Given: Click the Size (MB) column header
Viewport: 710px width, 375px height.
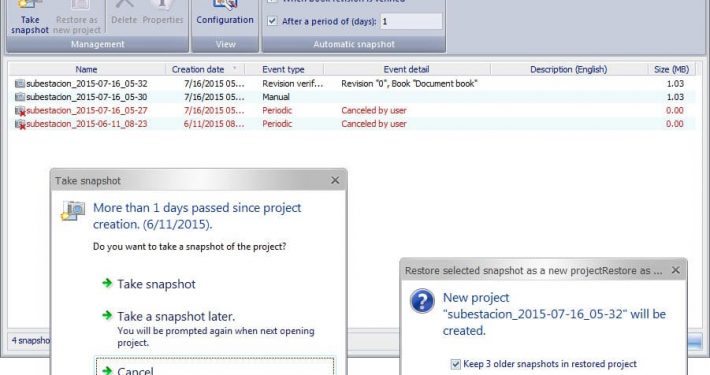Looking at the screenshot, I should [671, 69].
